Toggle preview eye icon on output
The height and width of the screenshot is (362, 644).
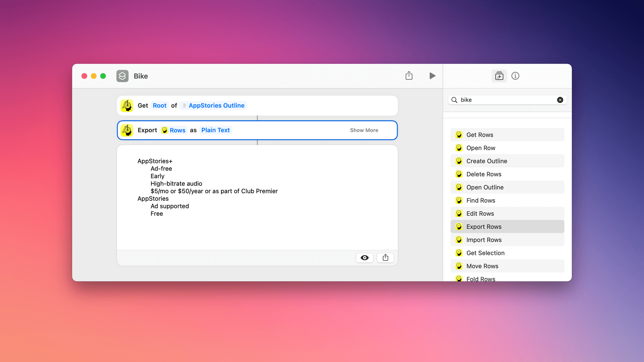coord(364,257)
